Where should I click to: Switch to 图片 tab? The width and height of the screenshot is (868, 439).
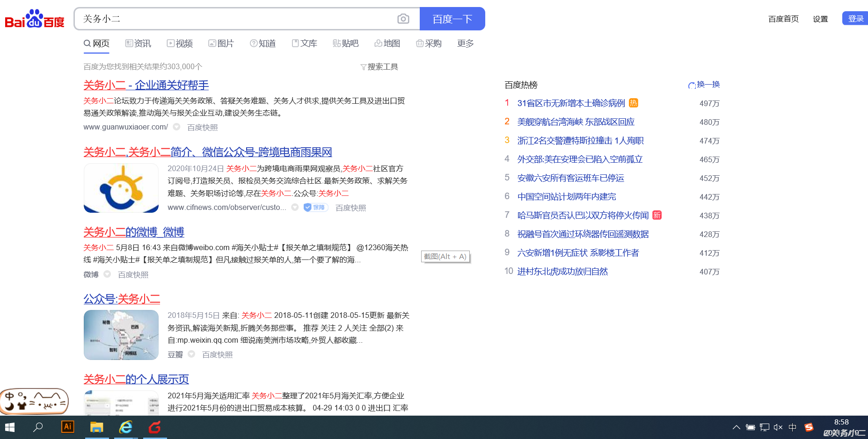tap(221, 43)
